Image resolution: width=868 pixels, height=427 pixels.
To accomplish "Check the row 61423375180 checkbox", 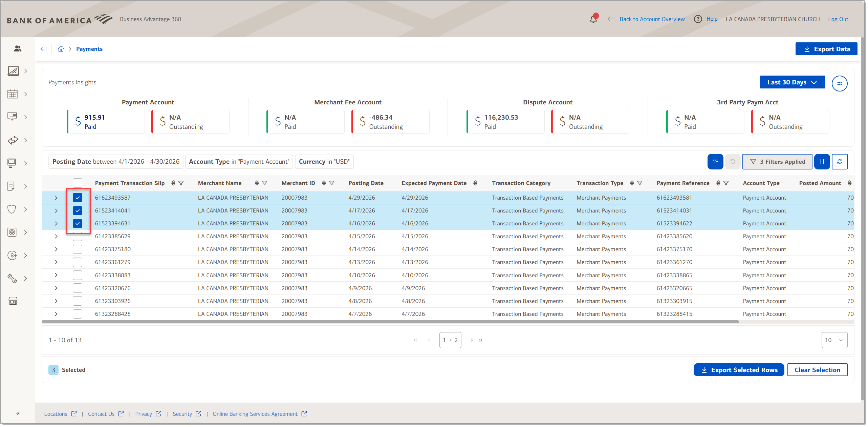I will (x=78, y=249).
